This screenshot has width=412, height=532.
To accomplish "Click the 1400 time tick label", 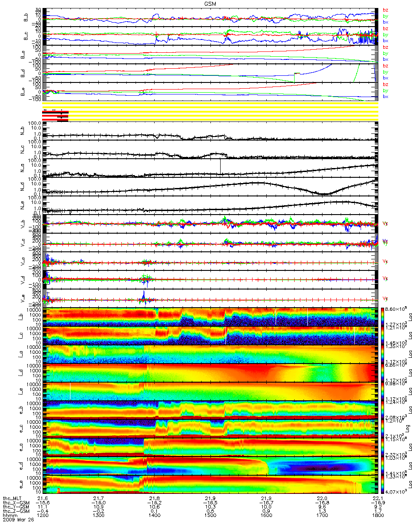I will point(154,516).
